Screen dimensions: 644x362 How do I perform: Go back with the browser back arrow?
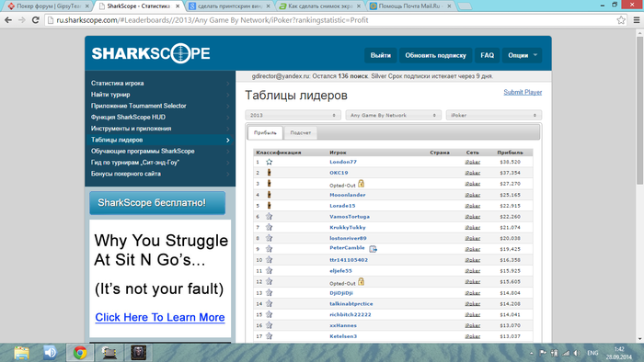8,20
